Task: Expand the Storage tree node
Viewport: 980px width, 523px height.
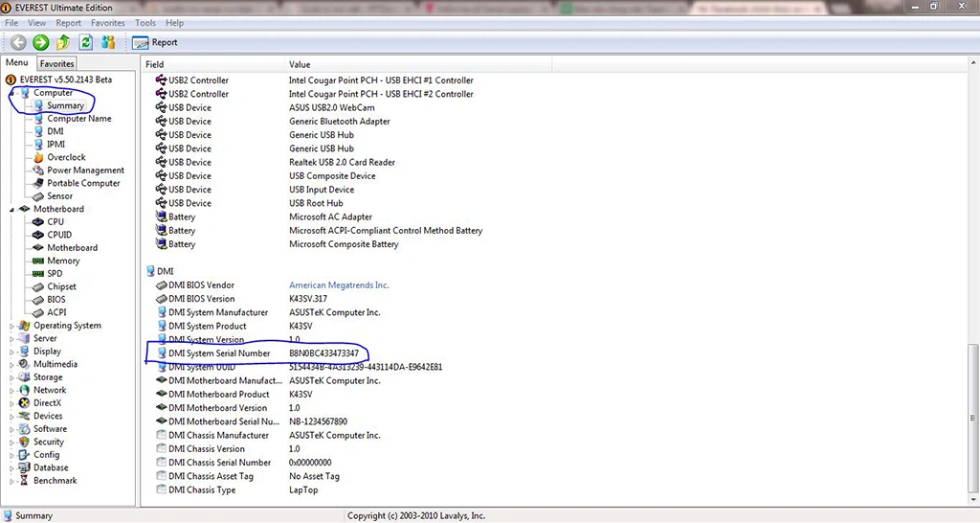Action: click(x=11, y=377)
